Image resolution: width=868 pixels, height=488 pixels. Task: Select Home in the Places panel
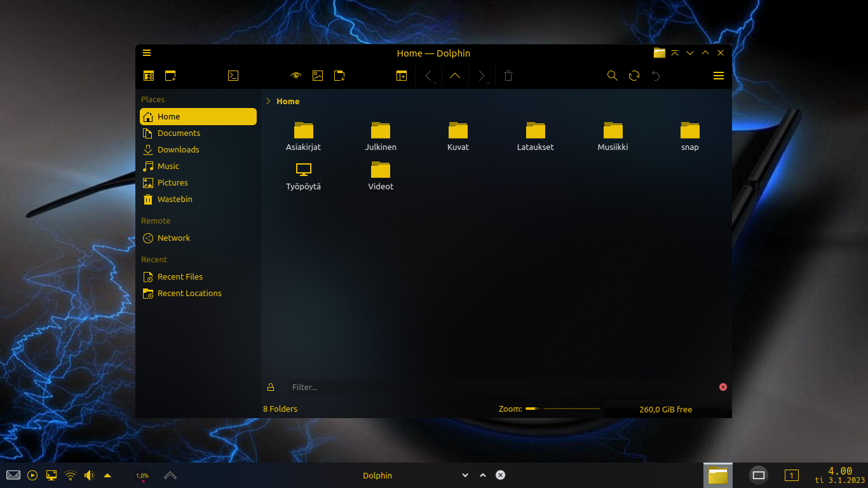pos(198,116)
